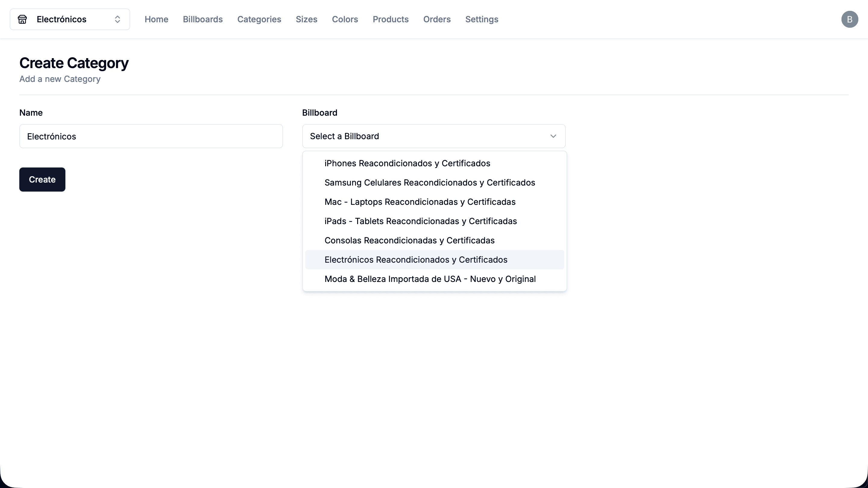
Task: Select iPads - Tablets Reacondicionadas option
Action: pyautogui.click(x=420, y=221)
